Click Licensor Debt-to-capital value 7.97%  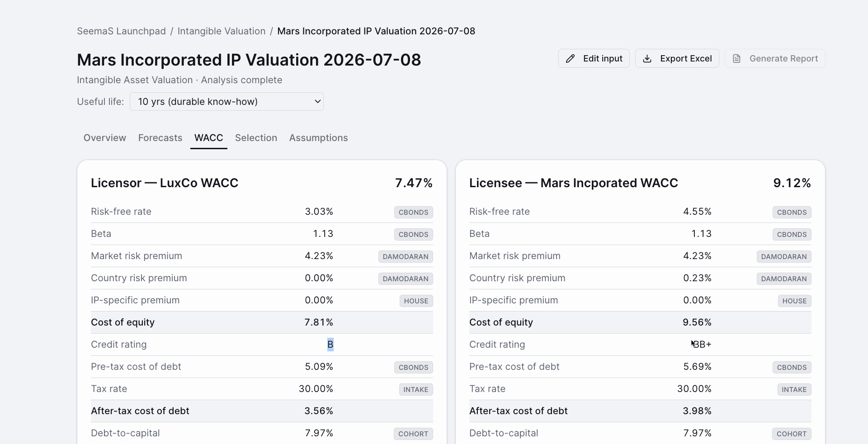319,433
